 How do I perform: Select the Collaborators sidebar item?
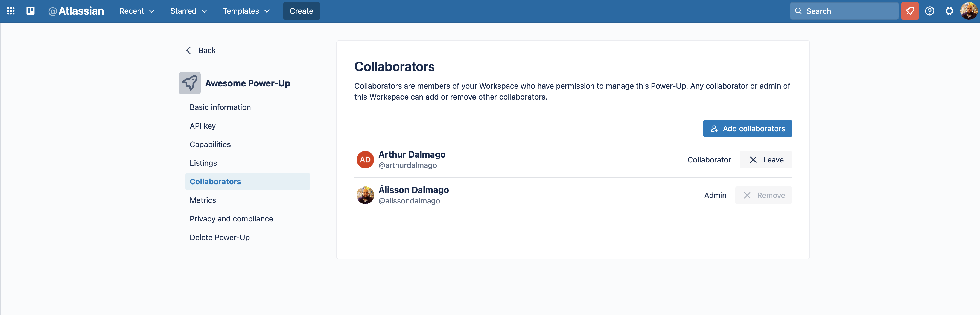click(247, 182)
